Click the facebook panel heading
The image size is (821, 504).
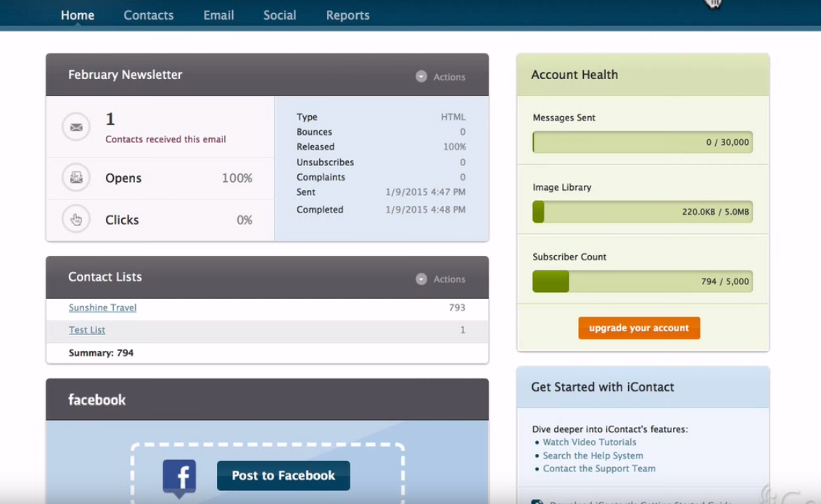pyautogui.click(x=97, y=400)
